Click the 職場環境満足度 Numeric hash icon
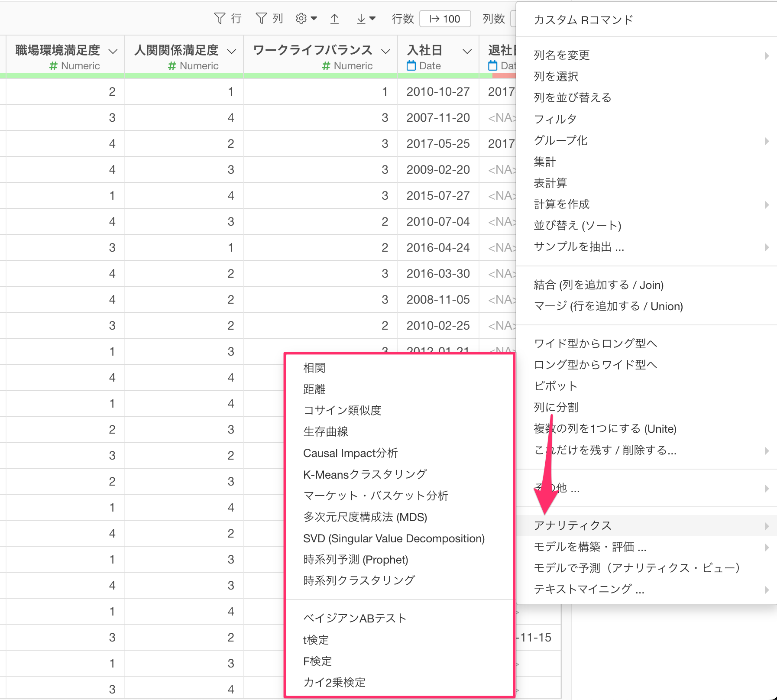Image resolution: width=777 pixels, height=700 pixels. tap(53, 66)
